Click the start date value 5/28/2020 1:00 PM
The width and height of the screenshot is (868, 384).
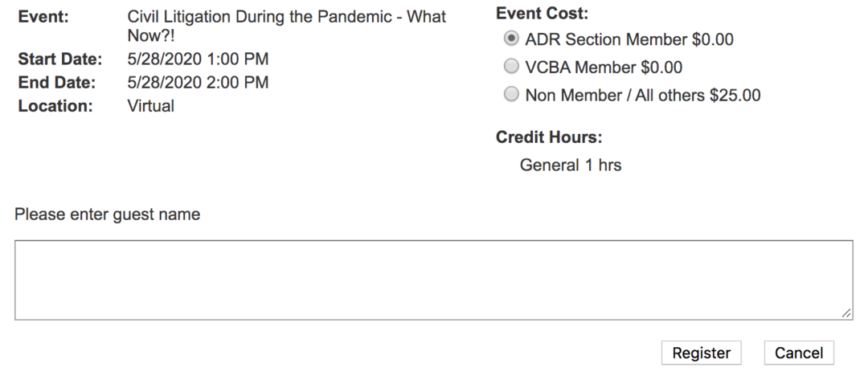tap(198, 59)
